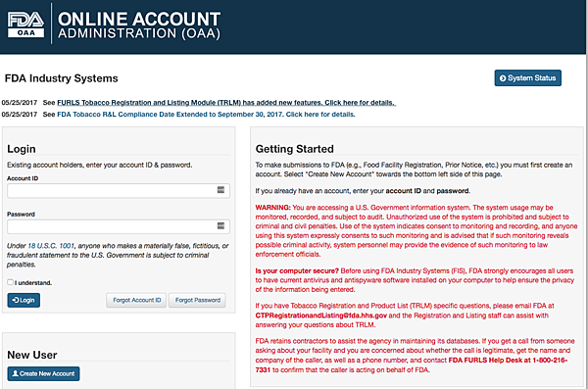Open the 18 U.S.C. 1001 link
This screenshot has width=588, height=389.
(x=51, y=246)
